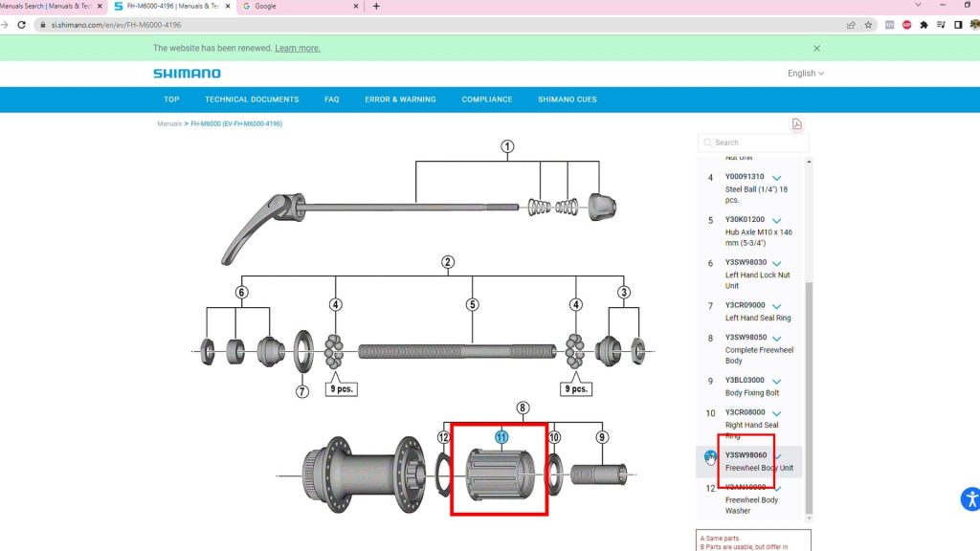980x551 pixels.
Task: Select diagram callout number 10
Action: click(x=554, y=438)
